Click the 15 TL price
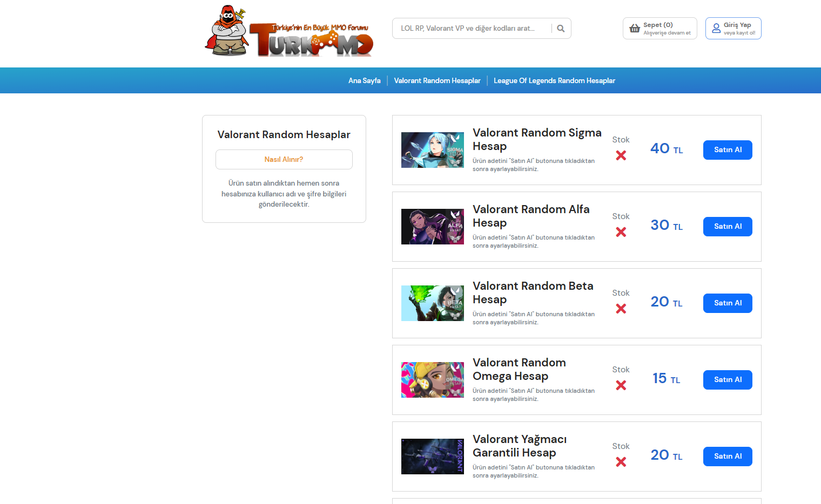 [x=666, y=378]
